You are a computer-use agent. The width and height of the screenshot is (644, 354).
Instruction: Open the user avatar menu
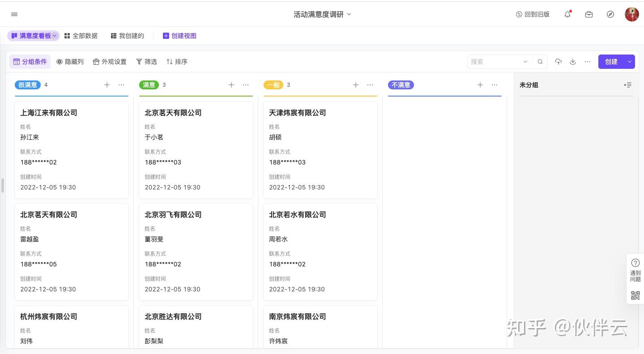632,14
